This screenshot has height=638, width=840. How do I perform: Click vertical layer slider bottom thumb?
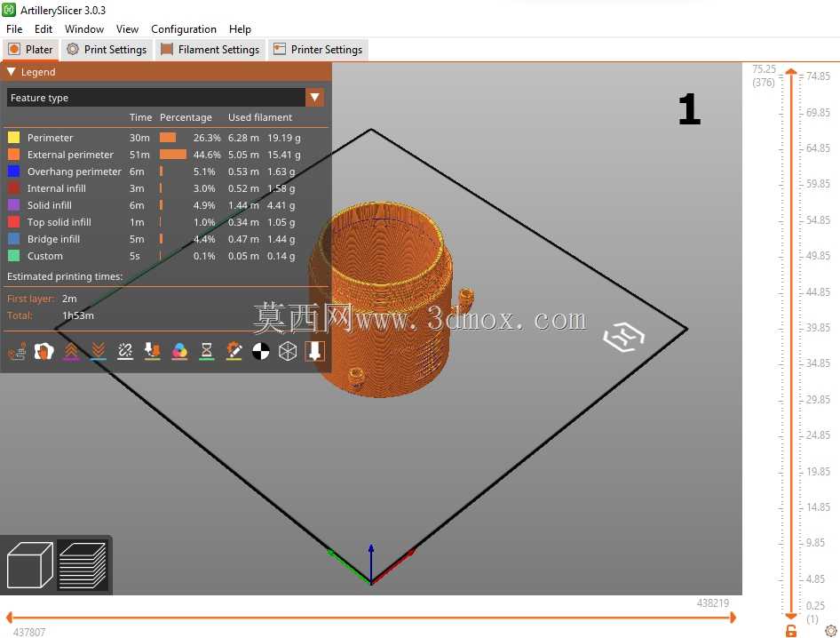pos(791,617)
